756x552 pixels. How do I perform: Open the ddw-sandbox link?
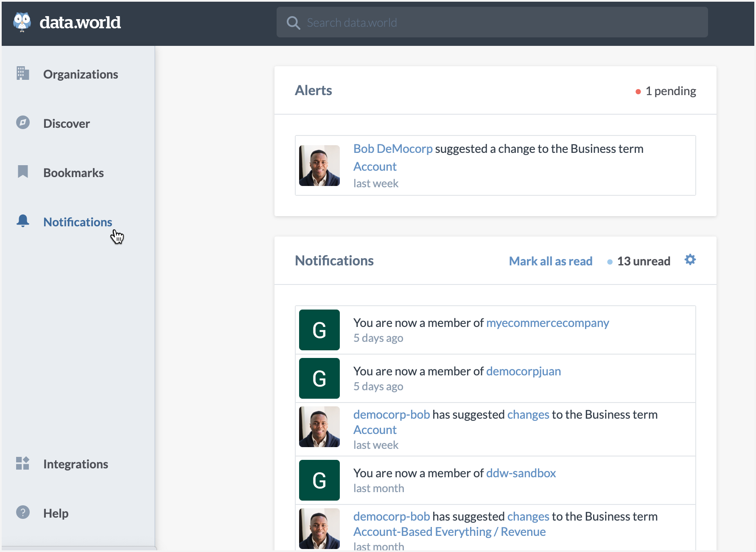pos(521,473)
